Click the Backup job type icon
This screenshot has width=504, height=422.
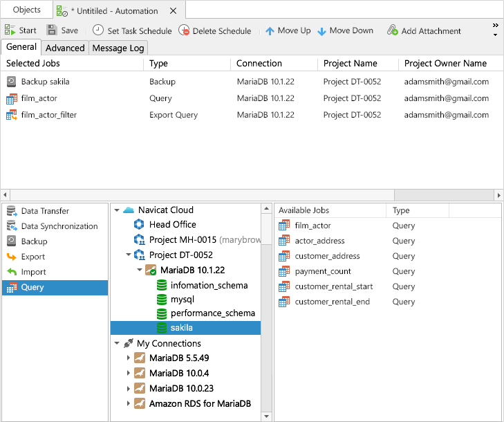coord(12,241)
